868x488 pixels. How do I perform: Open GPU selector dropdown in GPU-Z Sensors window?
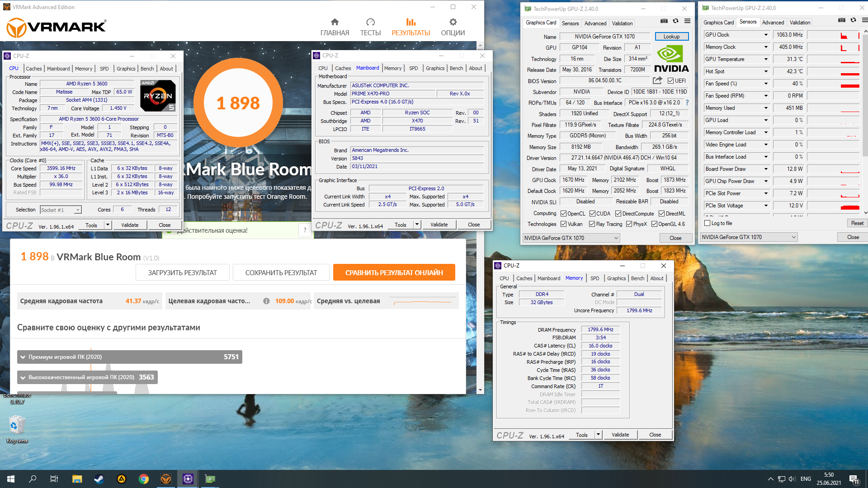[x=749, y=237]
